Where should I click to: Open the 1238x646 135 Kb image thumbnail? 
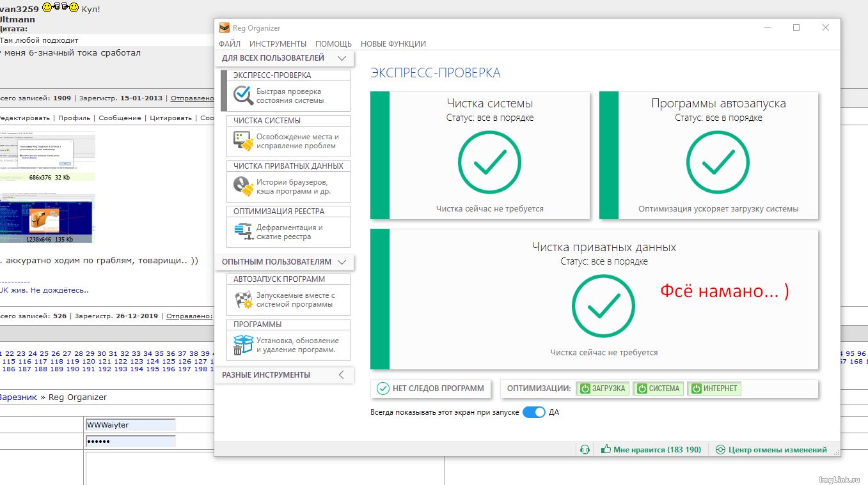[47, 219]
